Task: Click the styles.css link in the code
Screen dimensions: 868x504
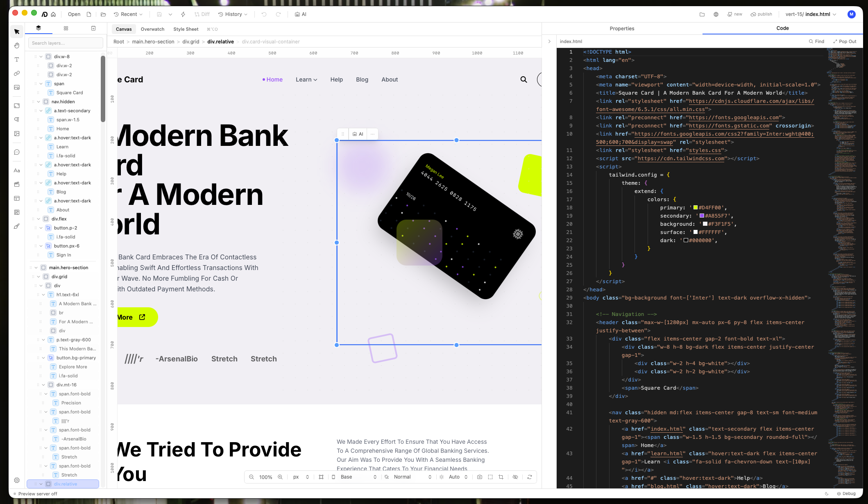Action: [705, 150]
